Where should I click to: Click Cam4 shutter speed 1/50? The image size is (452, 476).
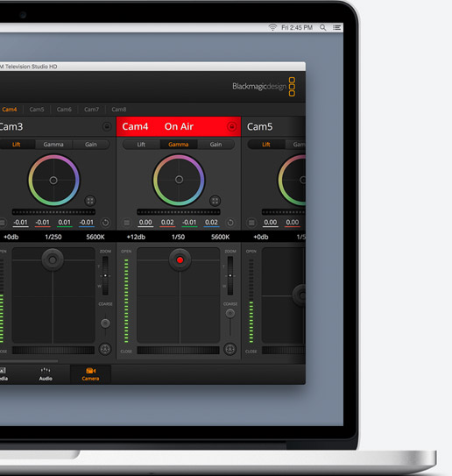pyautogui.click(x=178, y=237)
